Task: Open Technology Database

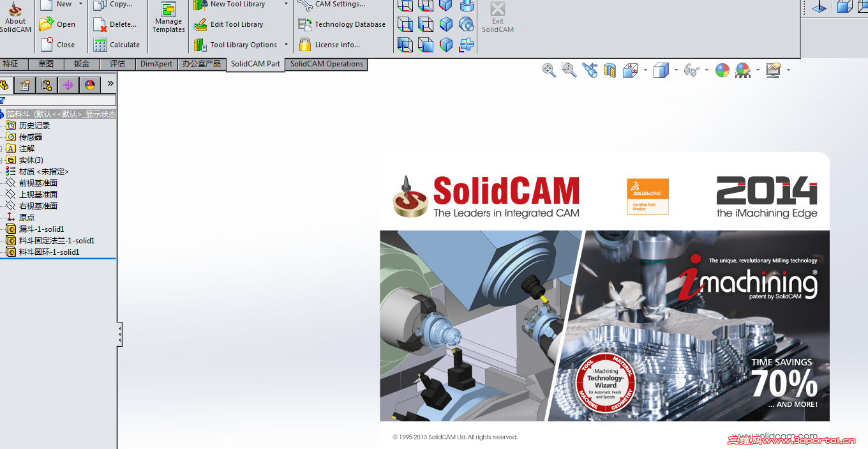Action: [x=342, y=24]
